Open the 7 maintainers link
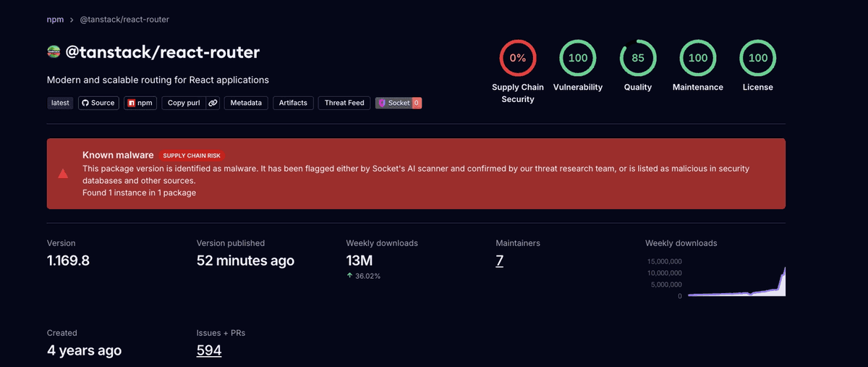The width and height of the screenshot is (868, 367). (x=499, y=261)
